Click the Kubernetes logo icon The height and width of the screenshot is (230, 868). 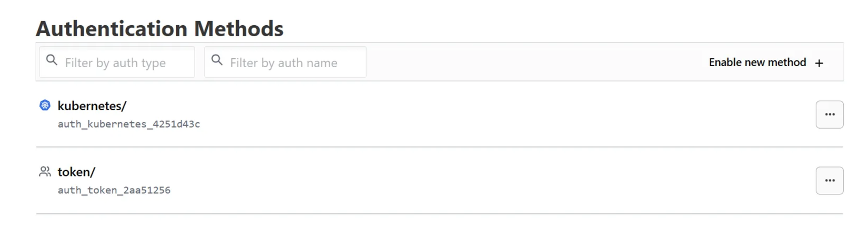(x=45, y=106)
